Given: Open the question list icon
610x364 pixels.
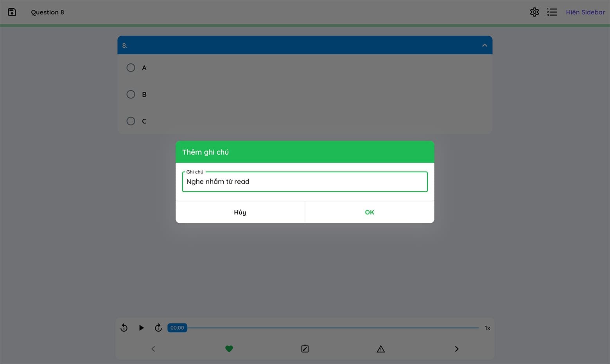Looking at the screenshot, I should coord(552,12).
